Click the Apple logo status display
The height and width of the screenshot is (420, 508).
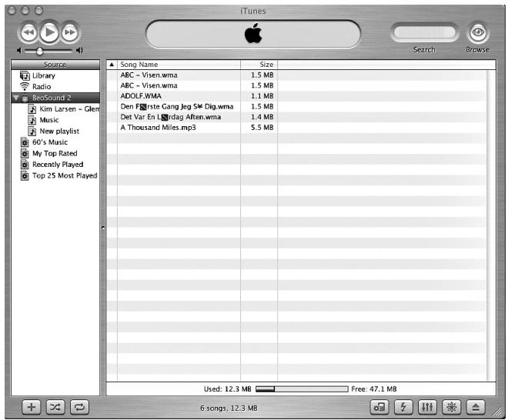tap(253, 34)
